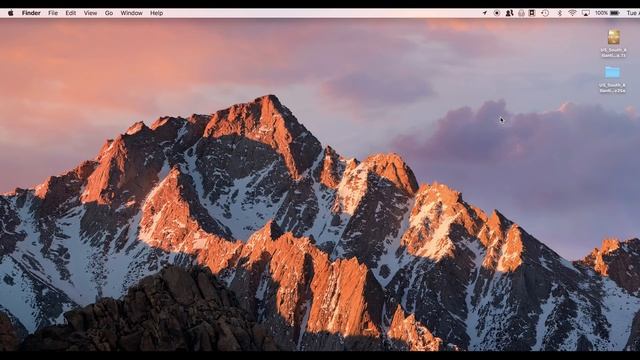Click the blue folder name label
The height and width of the screenshot is (360, 640).
tap(612, 88)
